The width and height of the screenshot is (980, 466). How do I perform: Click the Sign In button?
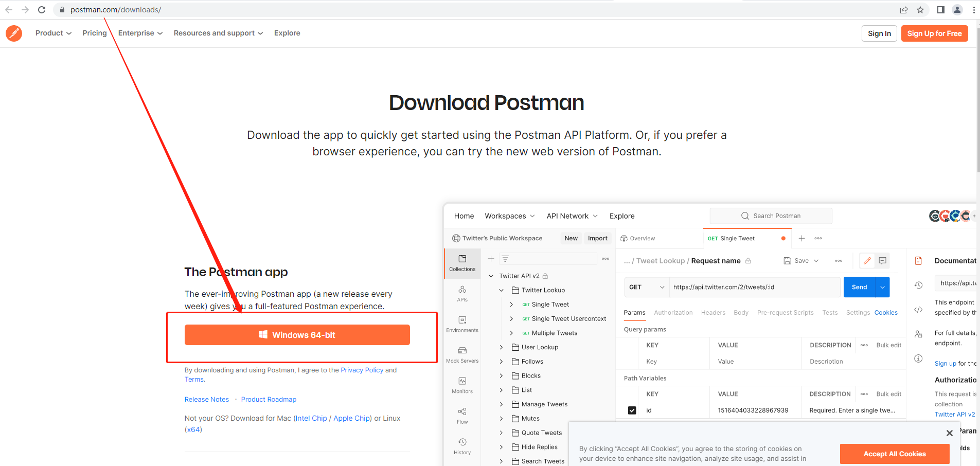[x=879, y=33]
